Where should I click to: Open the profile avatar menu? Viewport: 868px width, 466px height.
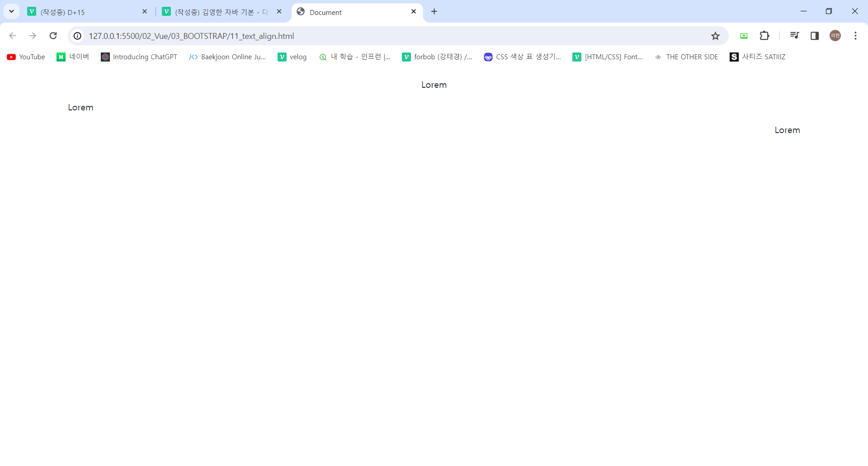tap(835, 36)
